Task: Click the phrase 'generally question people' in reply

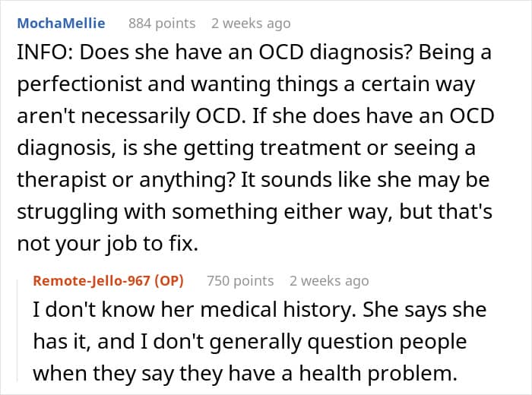Action: click(338, 341)
